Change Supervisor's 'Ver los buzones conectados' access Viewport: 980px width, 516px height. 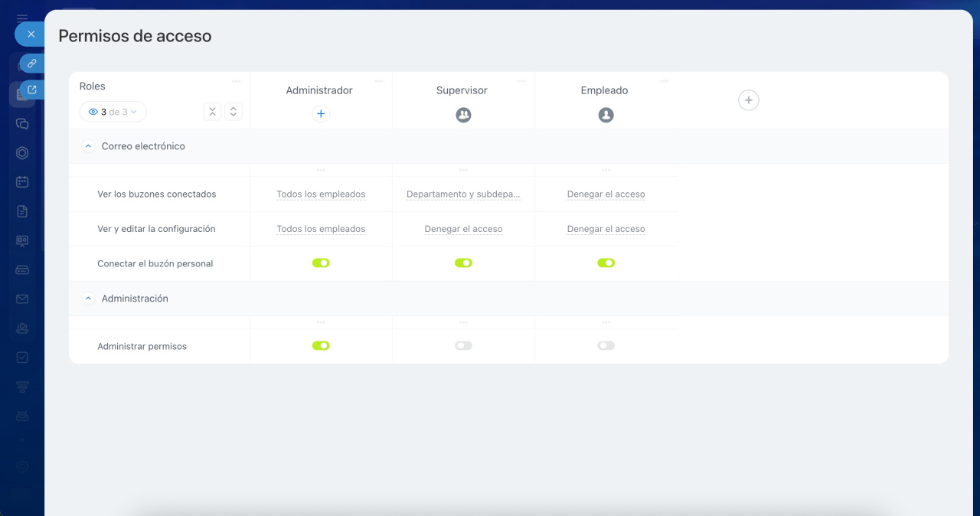point(463,194)
